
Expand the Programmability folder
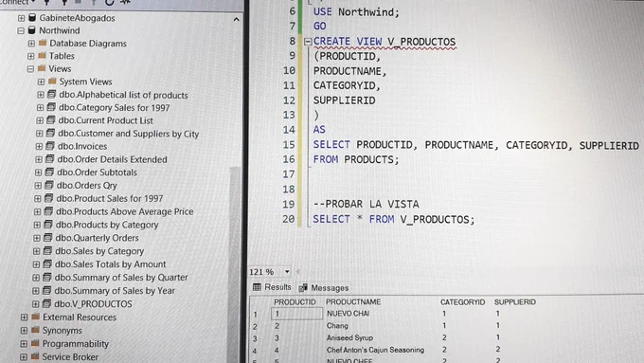coord(24,344)
